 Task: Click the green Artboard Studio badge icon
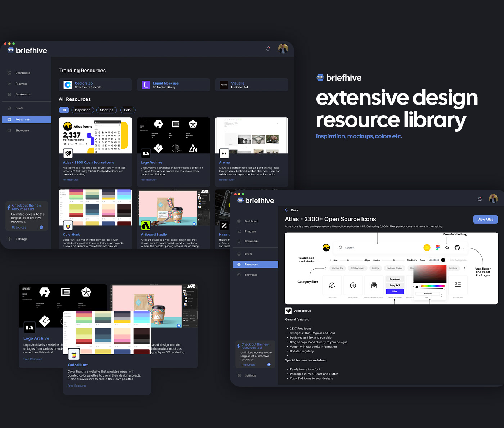click(x=146, y=225)
